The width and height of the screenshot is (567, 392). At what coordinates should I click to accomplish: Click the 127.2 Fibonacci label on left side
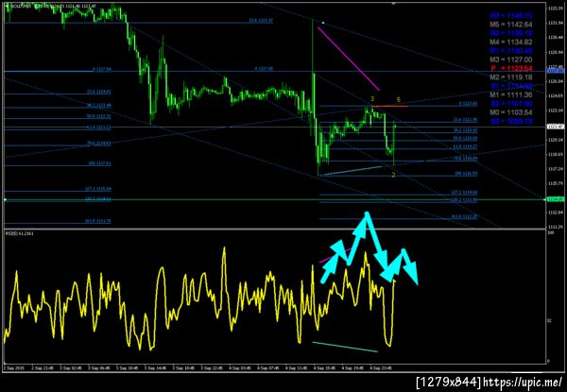99,189
